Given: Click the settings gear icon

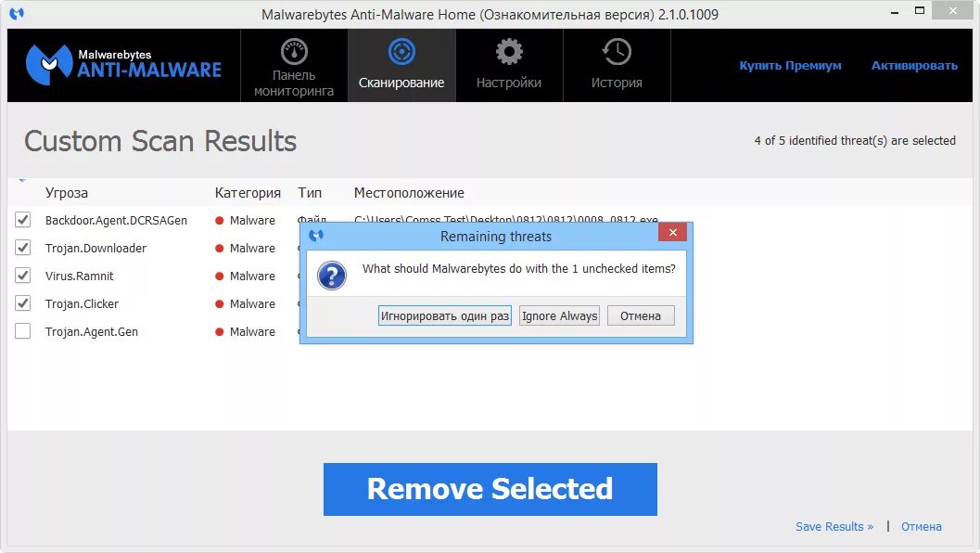Looking at the screenshot, I should click(x=509, y=51).
